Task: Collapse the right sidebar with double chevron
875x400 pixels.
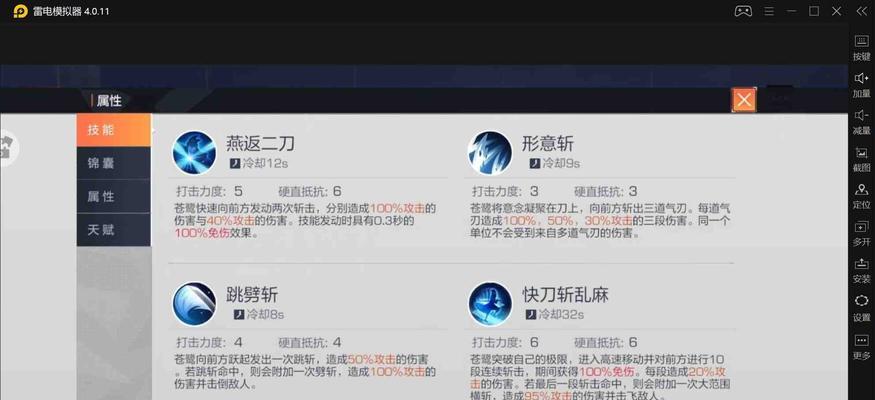Action: tap(862, 11)
